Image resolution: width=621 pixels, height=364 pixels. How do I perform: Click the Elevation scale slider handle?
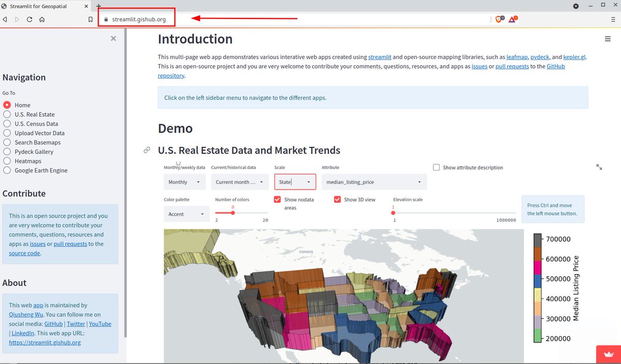[x=393, y=213]
